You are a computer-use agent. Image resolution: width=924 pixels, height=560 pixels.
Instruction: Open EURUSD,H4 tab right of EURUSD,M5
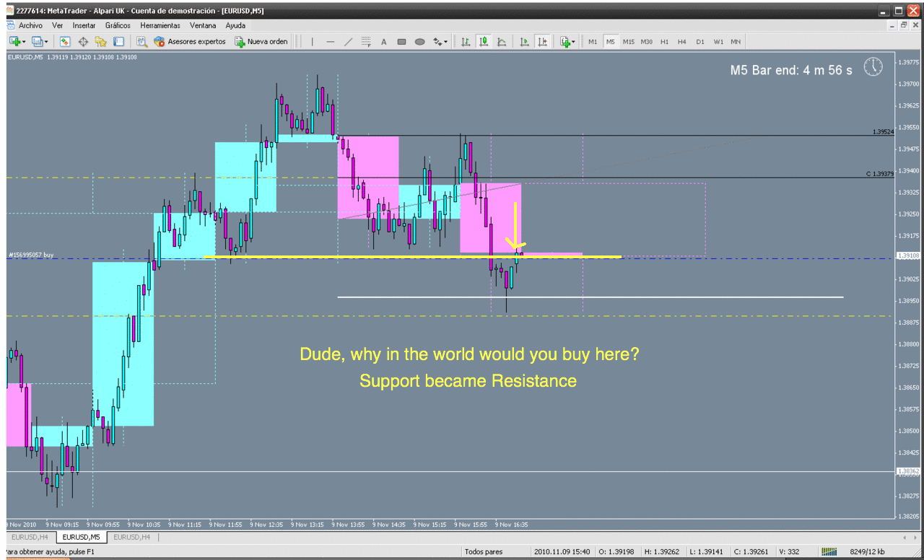coord(132,537)
